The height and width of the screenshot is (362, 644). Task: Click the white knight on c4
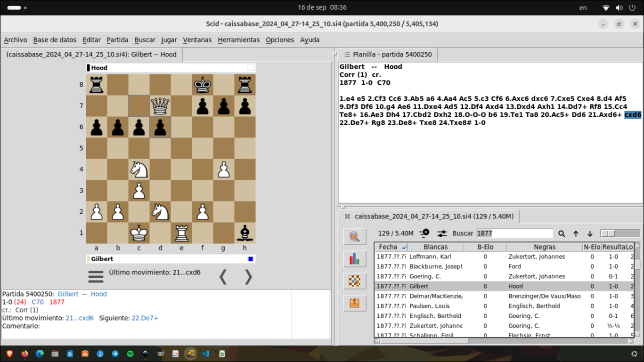(139, 169)
